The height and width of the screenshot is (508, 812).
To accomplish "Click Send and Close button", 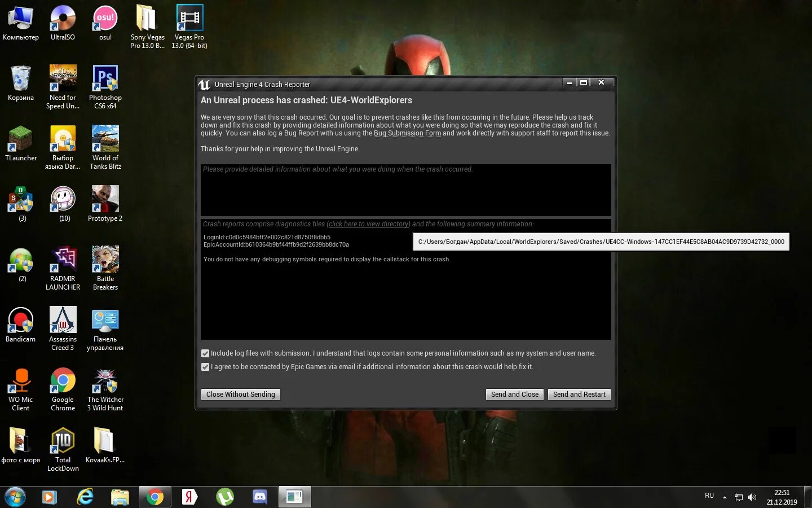I will 514,395.
